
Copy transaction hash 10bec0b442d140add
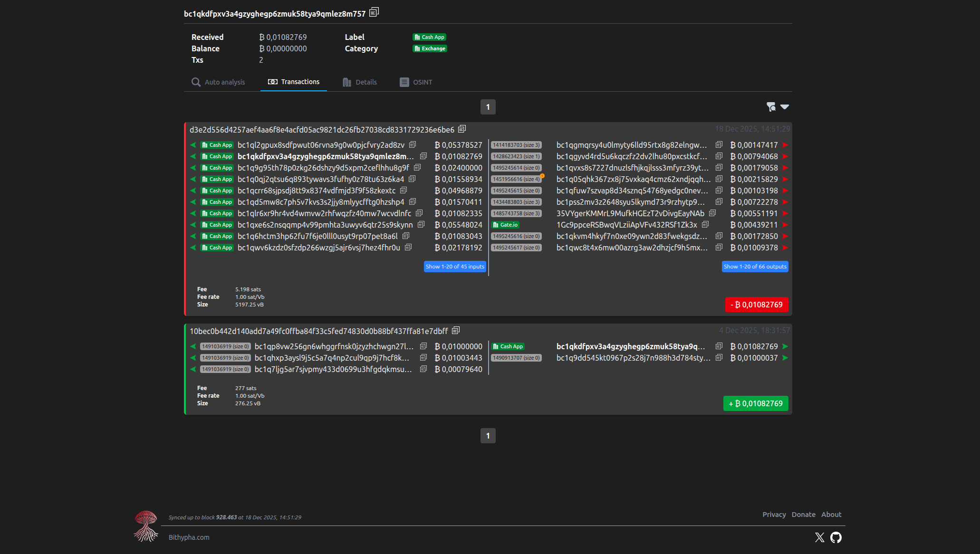pyautogui.click(x=456, y=330)
